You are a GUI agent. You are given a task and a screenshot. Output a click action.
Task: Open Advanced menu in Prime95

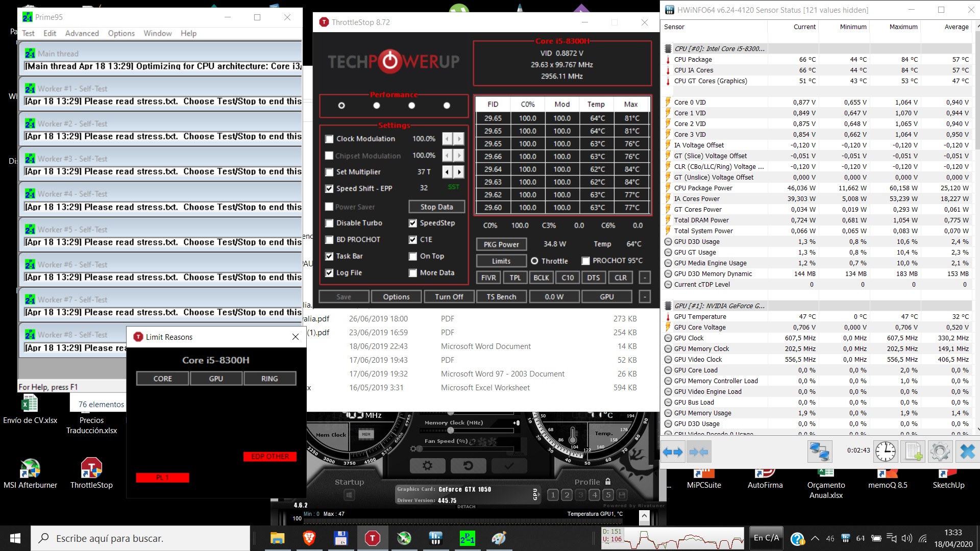coord(82,33)
